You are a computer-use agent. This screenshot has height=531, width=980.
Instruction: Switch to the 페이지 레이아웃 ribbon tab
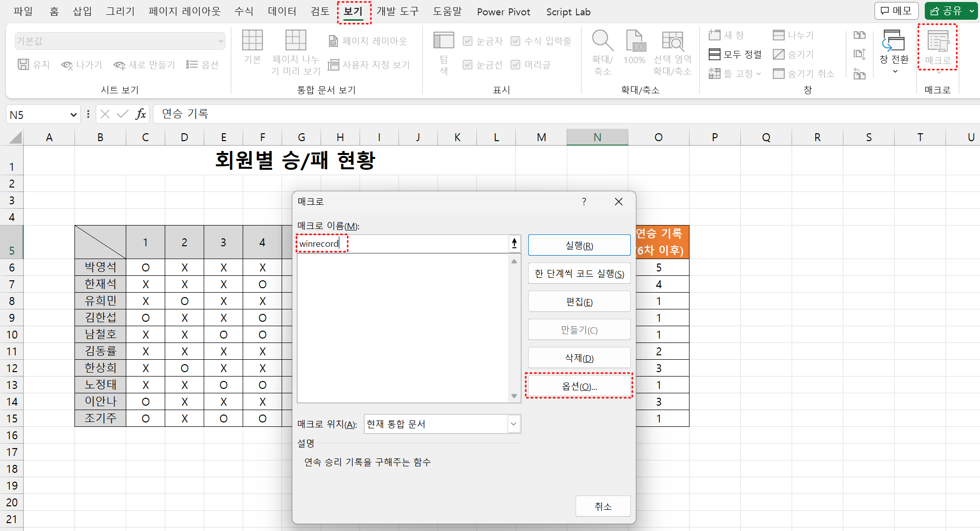tap(184, 11)
